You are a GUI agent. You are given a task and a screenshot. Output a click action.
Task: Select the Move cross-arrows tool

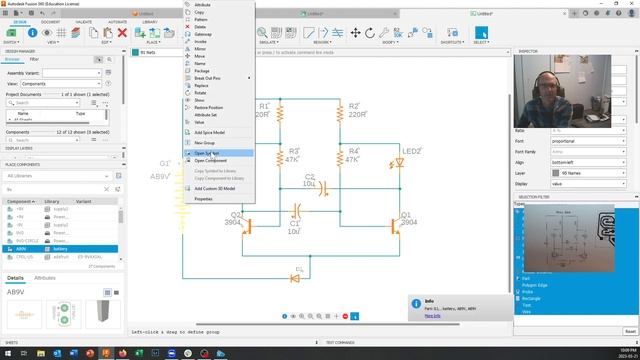(356, 33)
